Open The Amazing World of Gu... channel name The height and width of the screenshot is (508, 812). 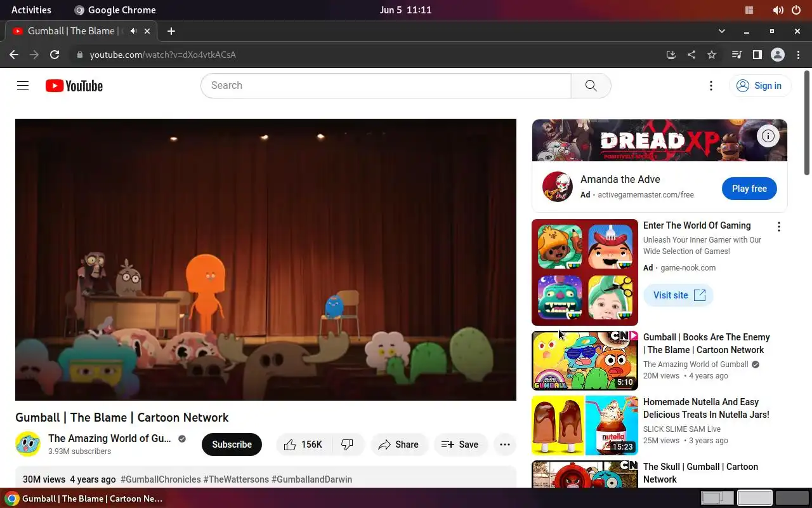pos(110,438)
